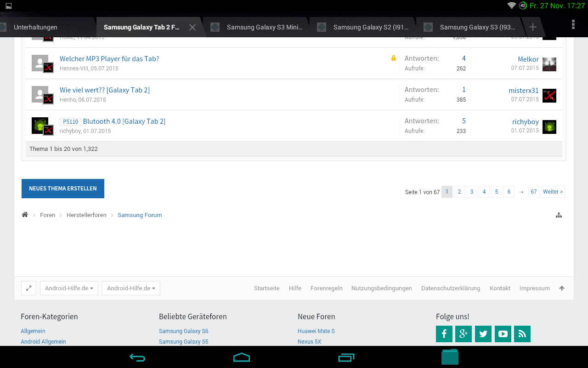Open Foren breadcrumb link

tap(48, 215)
